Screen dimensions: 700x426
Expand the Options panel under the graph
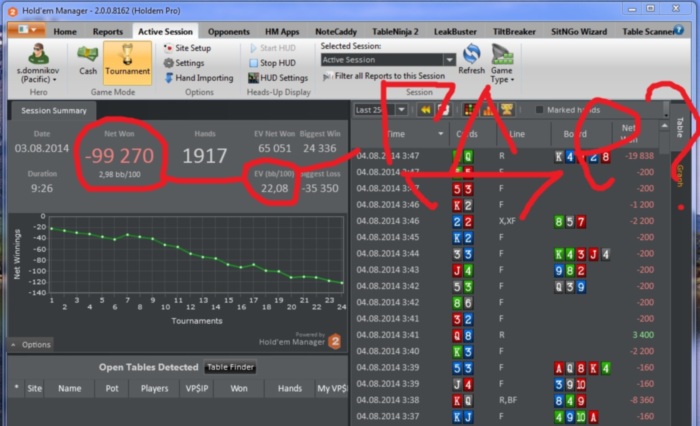tap(31, 345)
